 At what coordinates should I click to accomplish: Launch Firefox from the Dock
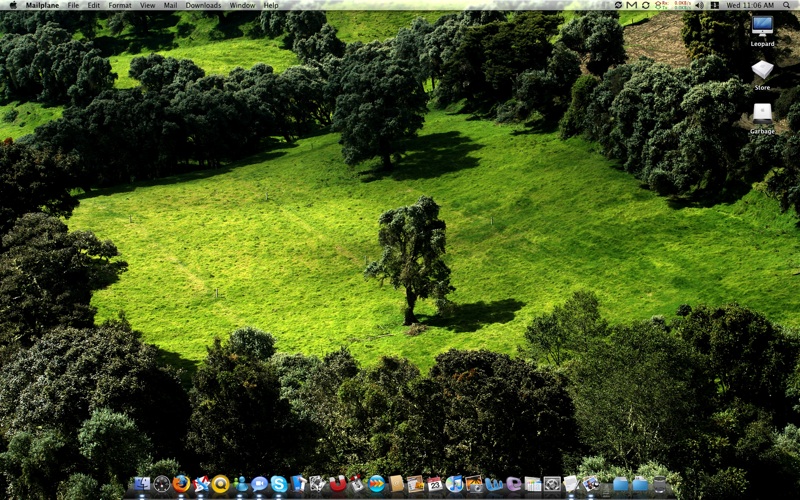181,484
